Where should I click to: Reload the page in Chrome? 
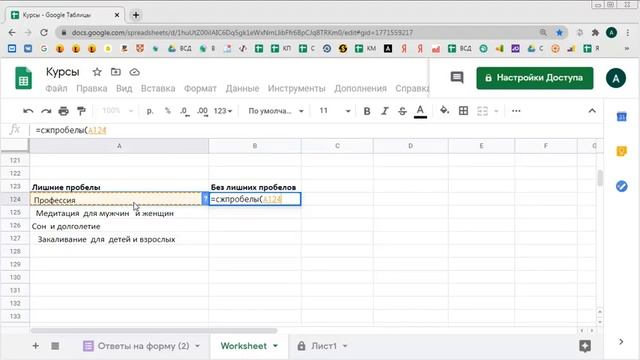[44, 33]
